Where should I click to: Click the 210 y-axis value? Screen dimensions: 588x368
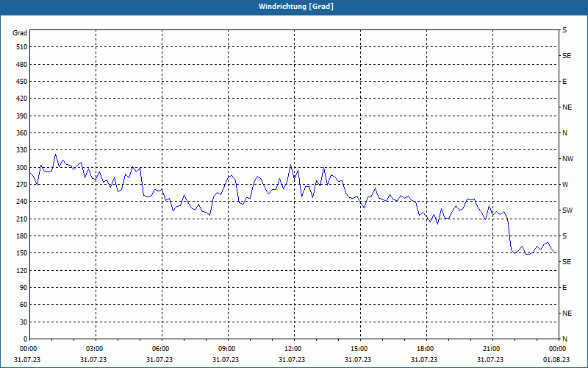tap(22, 219)
